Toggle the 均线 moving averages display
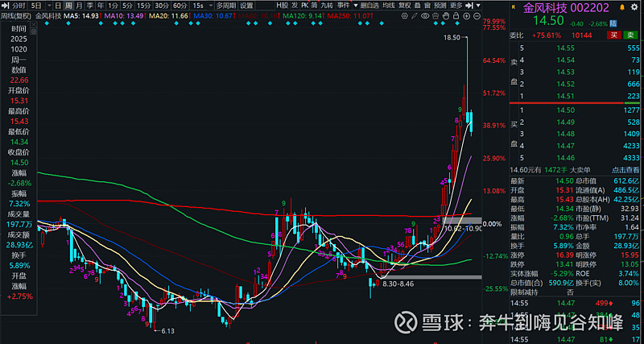644x344 pixels. [389, 6]
